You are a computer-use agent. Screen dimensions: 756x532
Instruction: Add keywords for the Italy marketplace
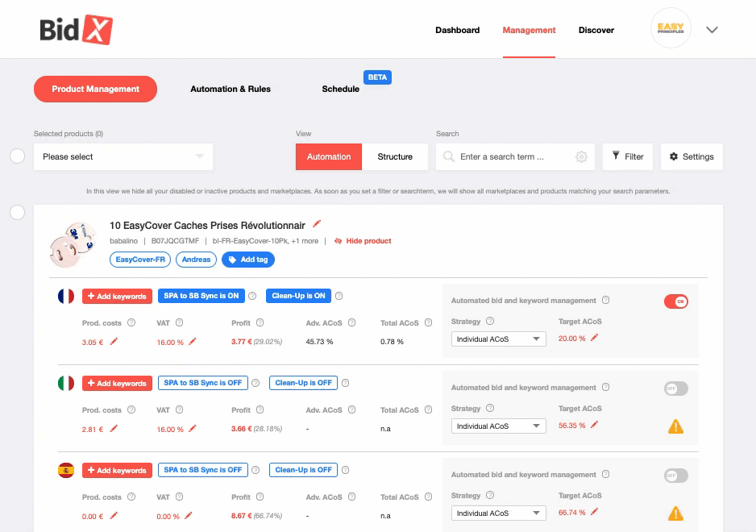(x=117, y=383)
